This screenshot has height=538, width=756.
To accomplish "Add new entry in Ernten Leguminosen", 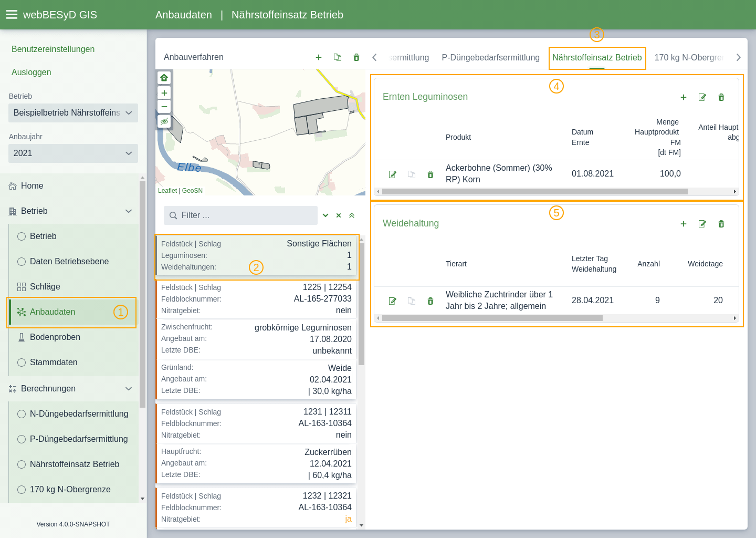I will click(x=684, y=97).
